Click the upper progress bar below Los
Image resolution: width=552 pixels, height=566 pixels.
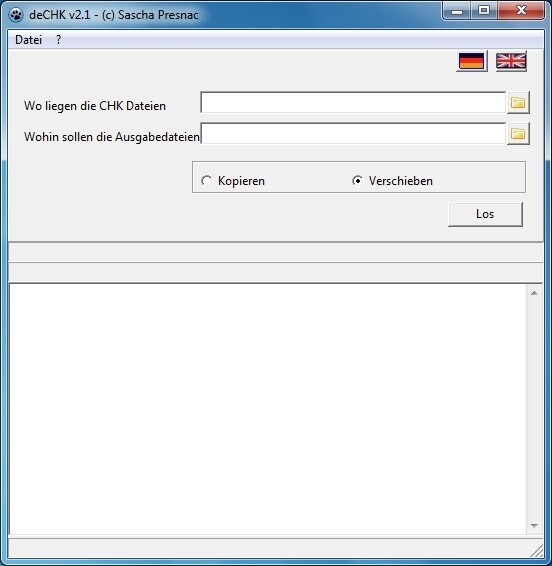click(x=275, y=252)
